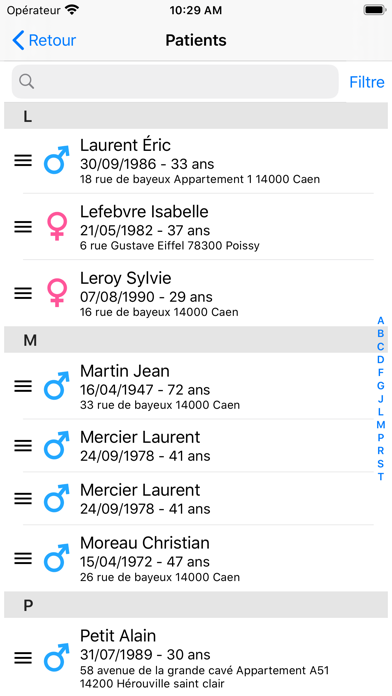Click birthdate 15/04/1972 - 47 ans
Viewport: 392px width, 696px height.
[x=145, y=562]
